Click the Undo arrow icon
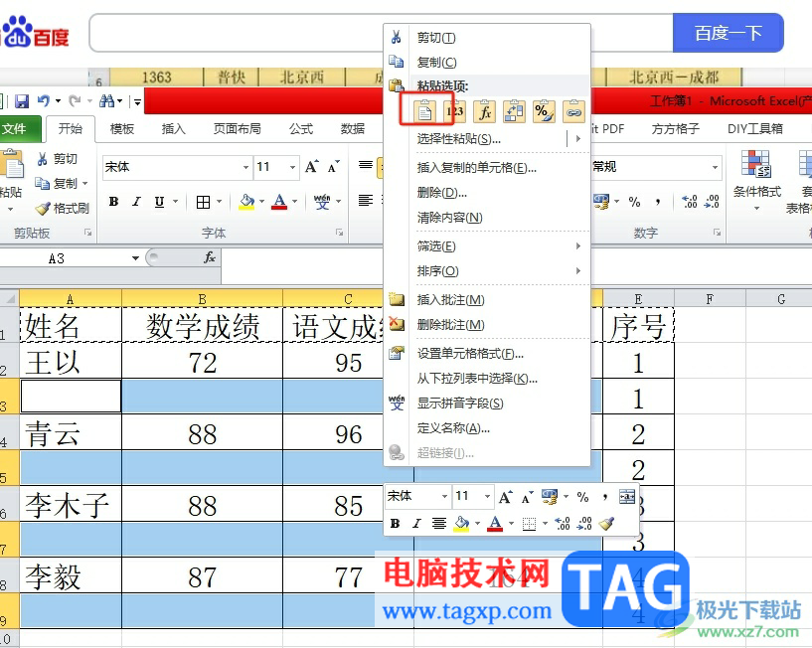Image resolution: width=812 pixels, height=648 pixels. tap(44, 101)
